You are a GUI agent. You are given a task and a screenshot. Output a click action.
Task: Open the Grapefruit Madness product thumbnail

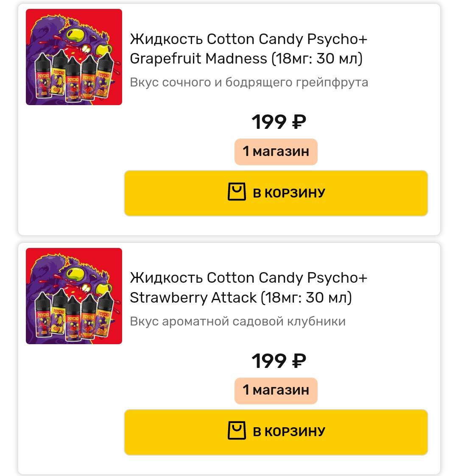click(74, 57)
